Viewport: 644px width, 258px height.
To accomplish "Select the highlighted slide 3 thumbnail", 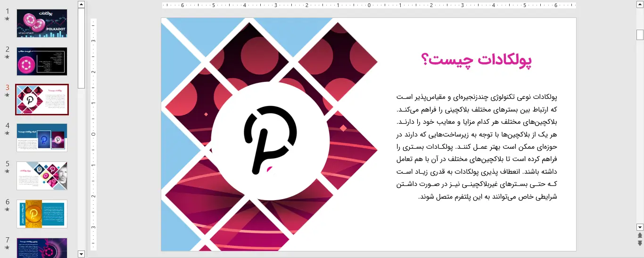I will pyautogui.click(x=42, y=99).
